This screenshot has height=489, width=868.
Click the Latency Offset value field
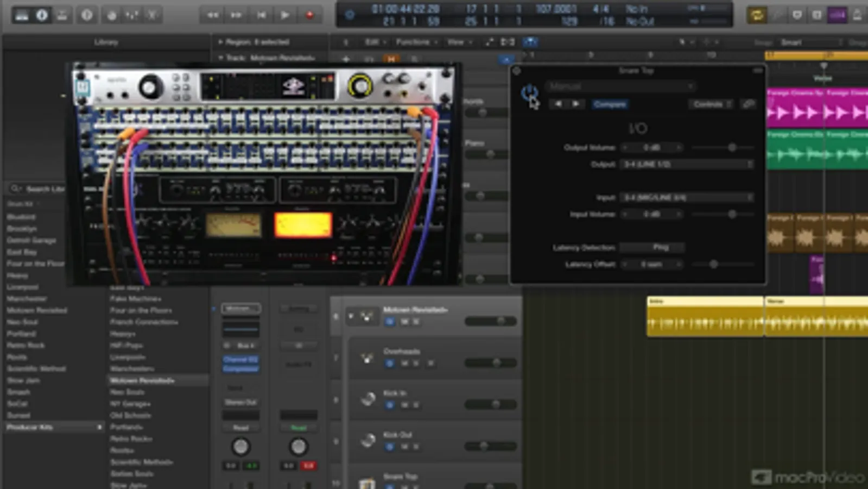(x=652, y=264)
